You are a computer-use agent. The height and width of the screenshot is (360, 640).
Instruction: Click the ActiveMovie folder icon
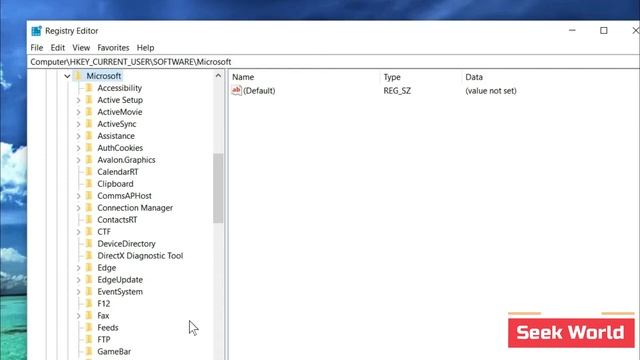pyautogui.click(x=89, y=112)
